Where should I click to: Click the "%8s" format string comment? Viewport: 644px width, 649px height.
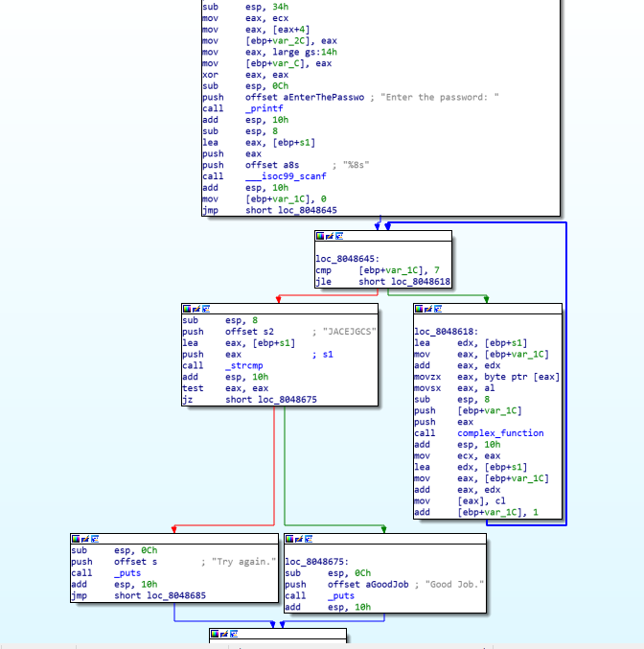(356, 165)
